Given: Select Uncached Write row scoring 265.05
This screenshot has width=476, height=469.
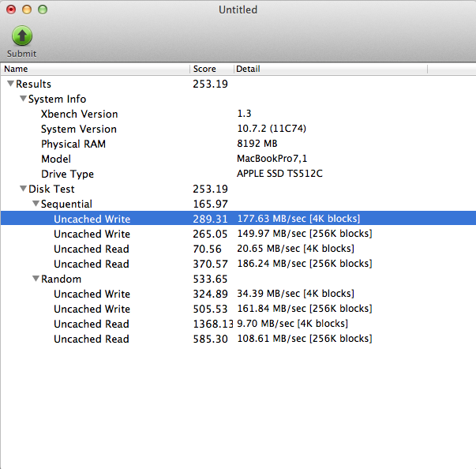Looking at the screenshot, I should pos(238,234).
